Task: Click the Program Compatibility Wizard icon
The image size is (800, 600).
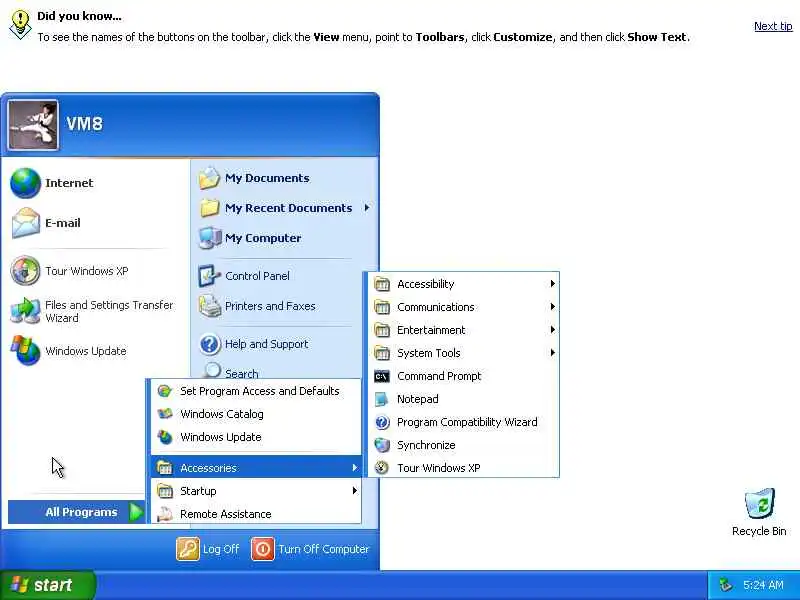Action: coord(382,422)
